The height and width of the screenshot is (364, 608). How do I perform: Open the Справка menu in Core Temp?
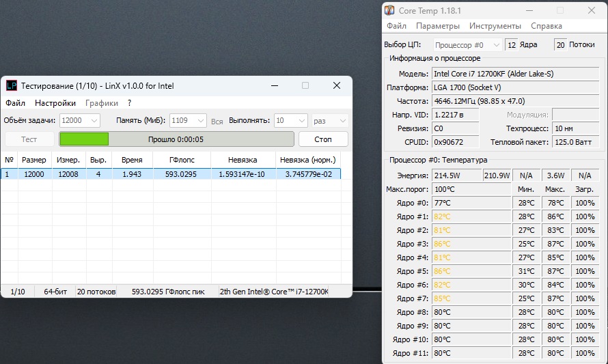click(x=546, y=26)
